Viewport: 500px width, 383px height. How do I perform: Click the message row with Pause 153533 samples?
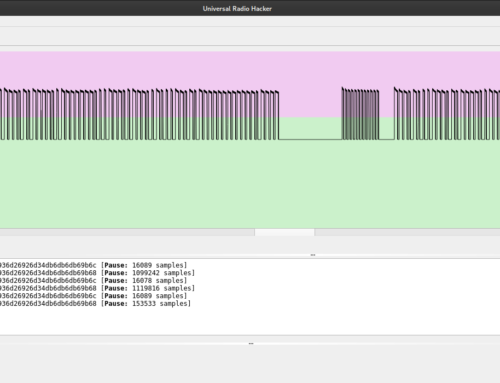pos(95,304)
